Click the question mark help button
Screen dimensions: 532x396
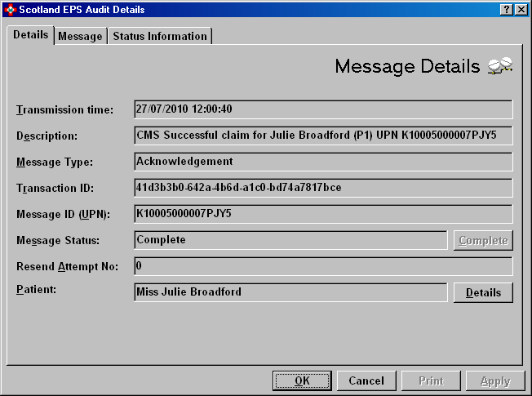tap(506, 9)
